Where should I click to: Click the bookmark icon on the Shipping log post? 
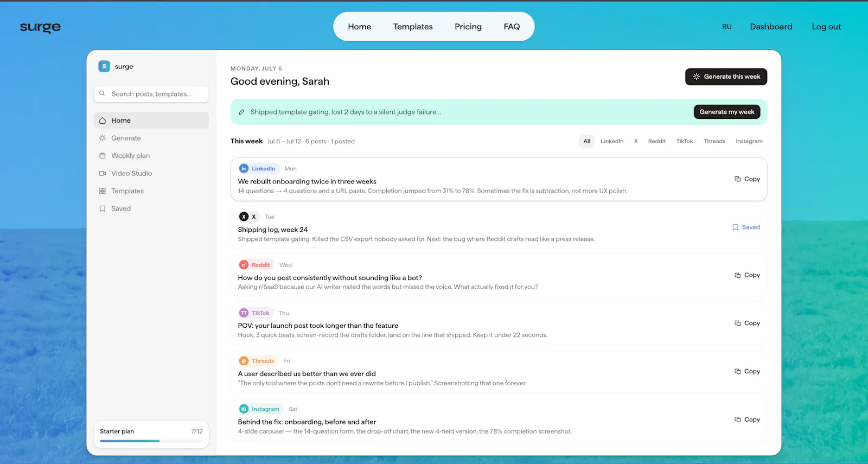(x=736, y=227)
